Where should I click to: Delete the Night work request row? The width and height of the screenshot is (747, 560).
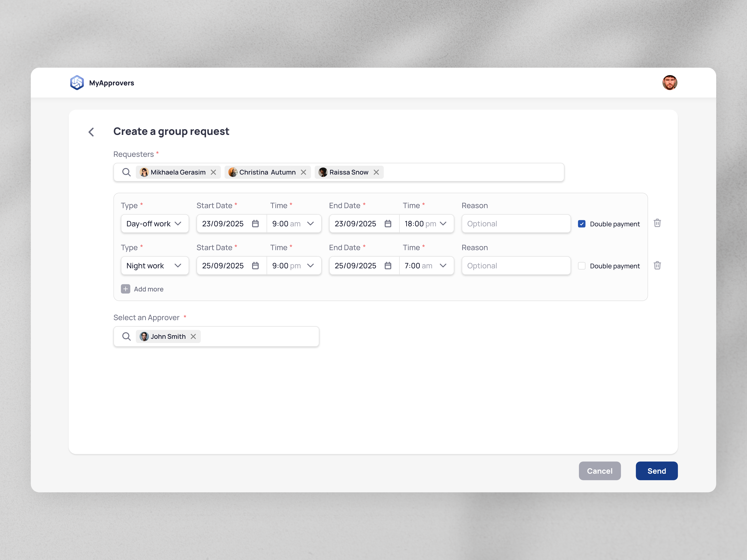(x=657, y=265)
